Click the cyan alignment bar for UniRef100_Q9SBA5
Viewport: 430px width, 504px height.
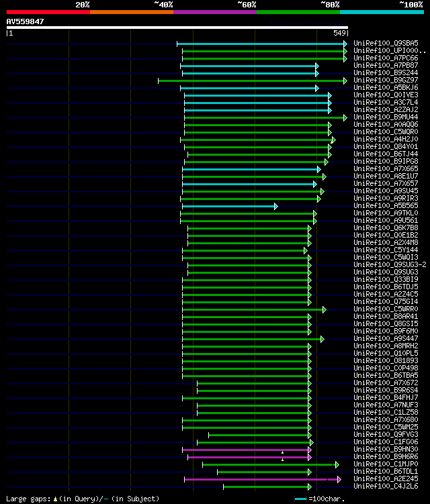[x=262, y=44]
